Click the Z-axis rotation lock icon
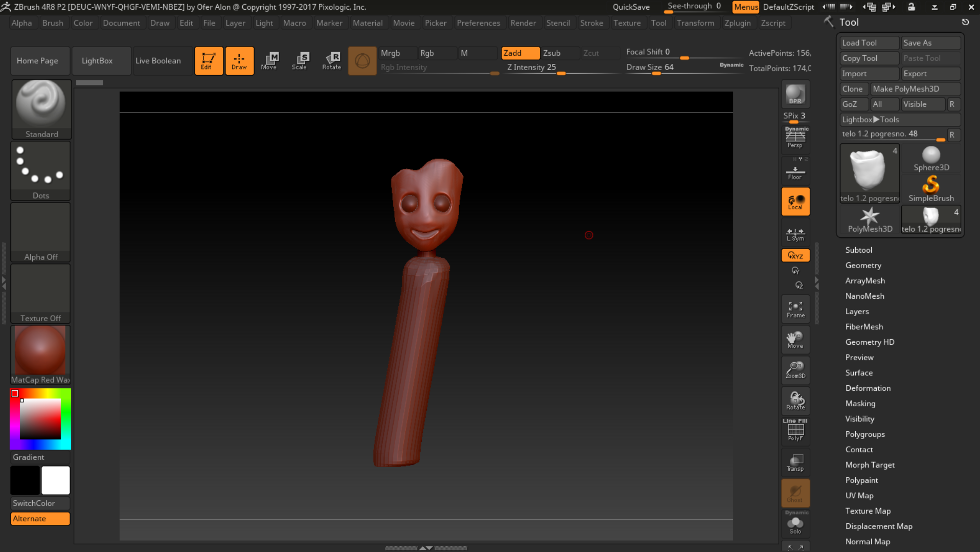Image resolution: width=980 pixels, height=552 pixels. (799, 285)
